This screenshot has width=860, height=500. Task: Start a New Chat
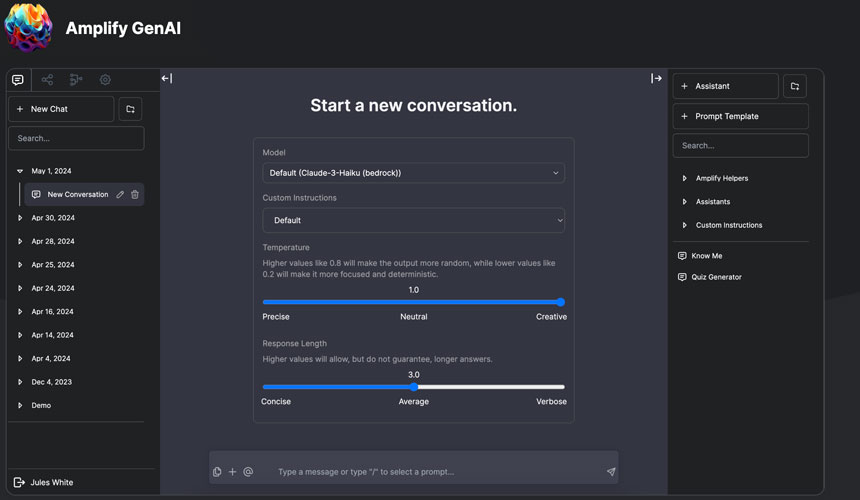pyautogui.click(x=61, y=109)
